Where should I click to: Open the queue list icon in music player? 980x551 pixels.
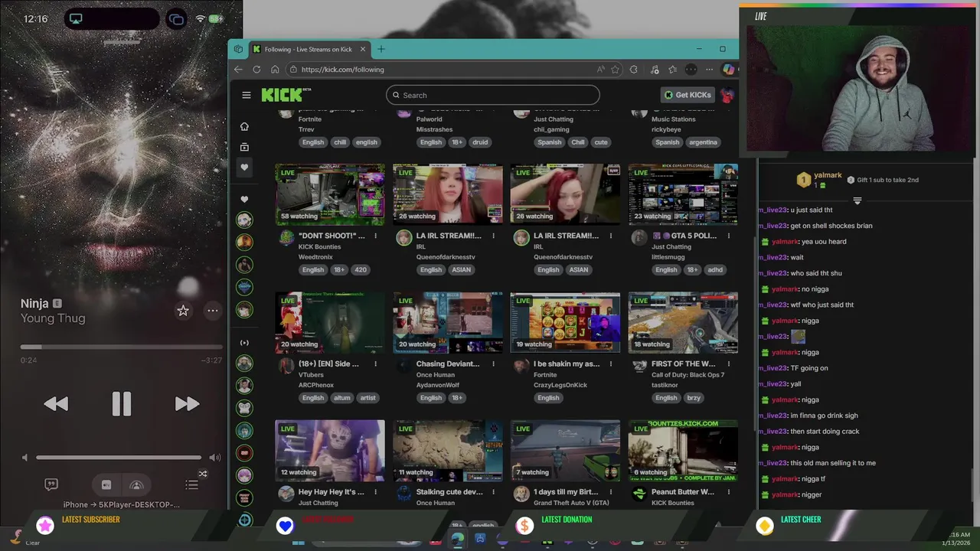pos(191,484)
